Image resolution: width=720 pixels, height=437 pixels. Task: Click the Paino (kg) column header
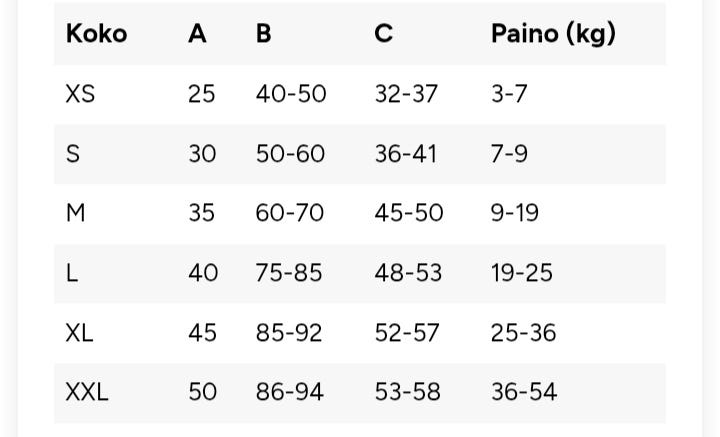coord(552,34)
